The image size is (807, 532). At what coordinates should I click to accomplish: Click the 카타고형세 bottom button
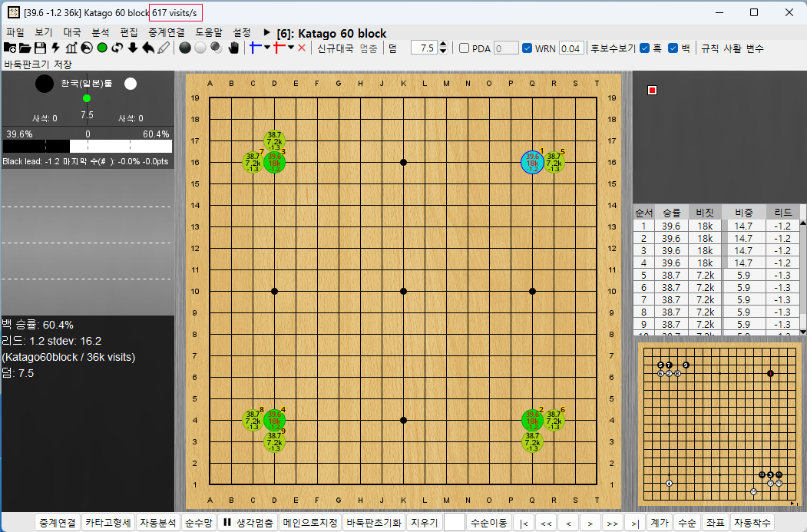(107, 522)
